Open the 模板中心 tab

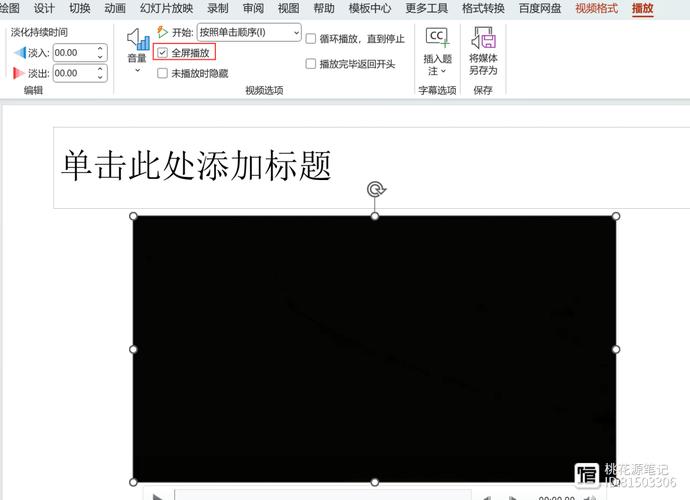click(370, 8)
